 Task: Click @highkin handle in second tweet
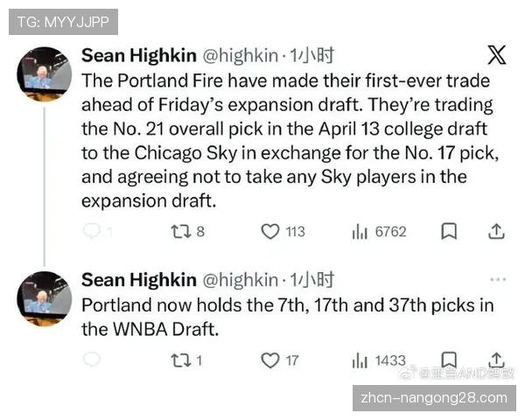click(241, 280)
